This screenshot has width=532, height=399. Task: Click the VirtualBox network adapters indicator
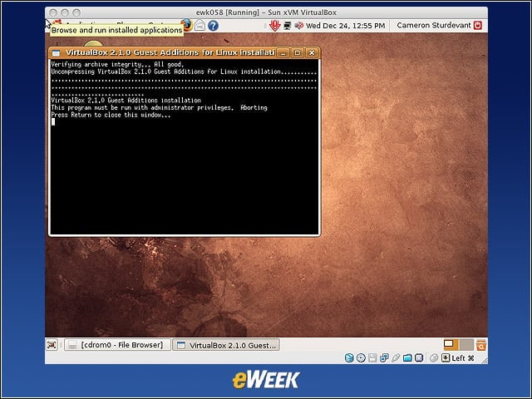coord(384,358)
